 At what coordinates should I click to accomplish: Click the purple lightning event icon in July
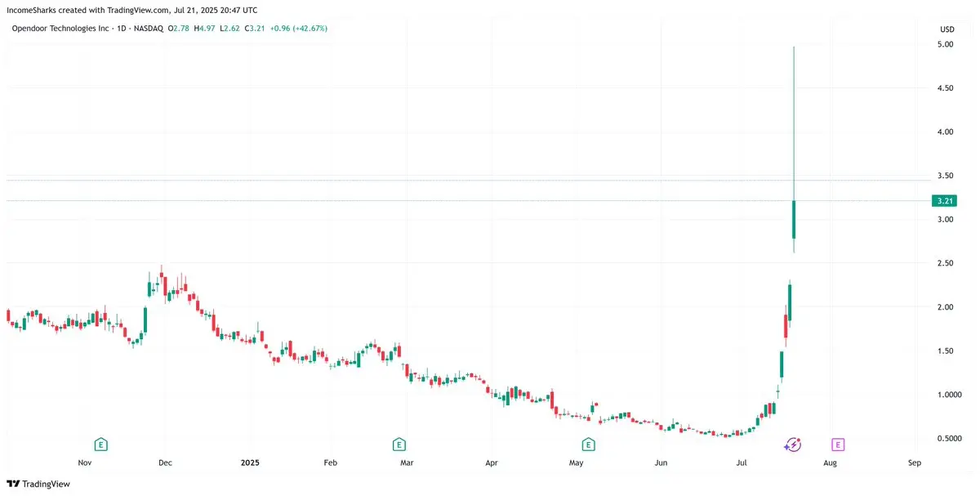click(792, 445)
